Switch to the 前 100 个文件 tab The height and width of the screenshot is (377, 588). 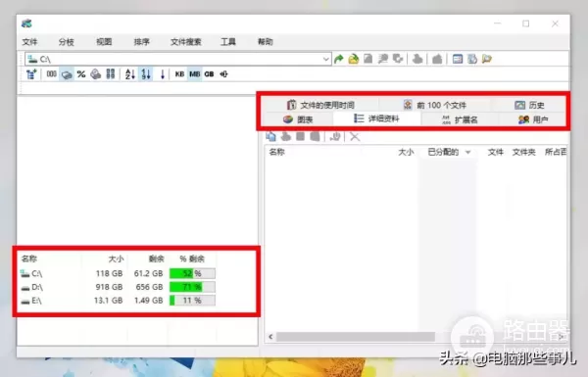click(435, 105)
